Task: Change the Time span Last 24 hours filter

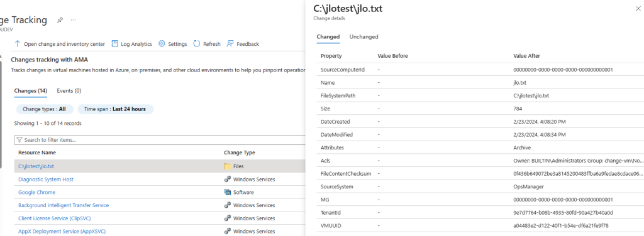Action: [x=115, y=109]
